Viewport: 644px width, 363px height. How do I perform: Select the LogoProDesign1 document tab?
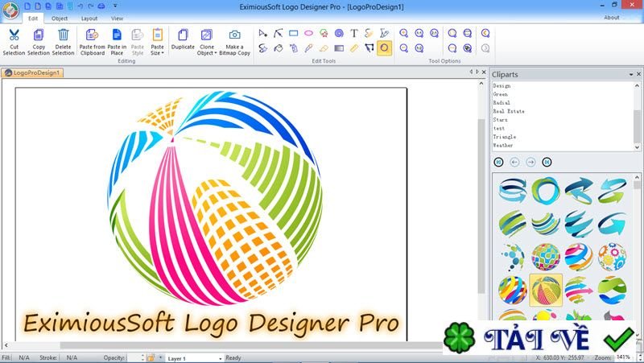click(32, 72)
